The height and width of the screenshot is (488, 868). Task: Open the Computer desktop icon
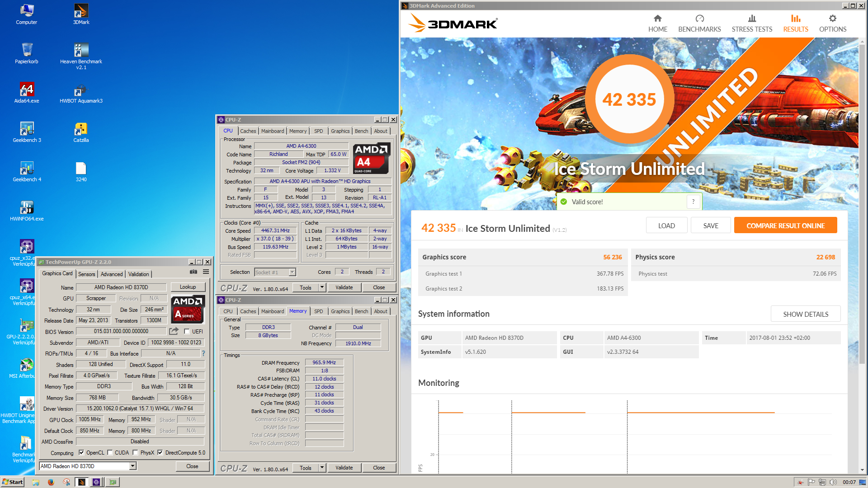pyautogui.click(x=27, y=14)
